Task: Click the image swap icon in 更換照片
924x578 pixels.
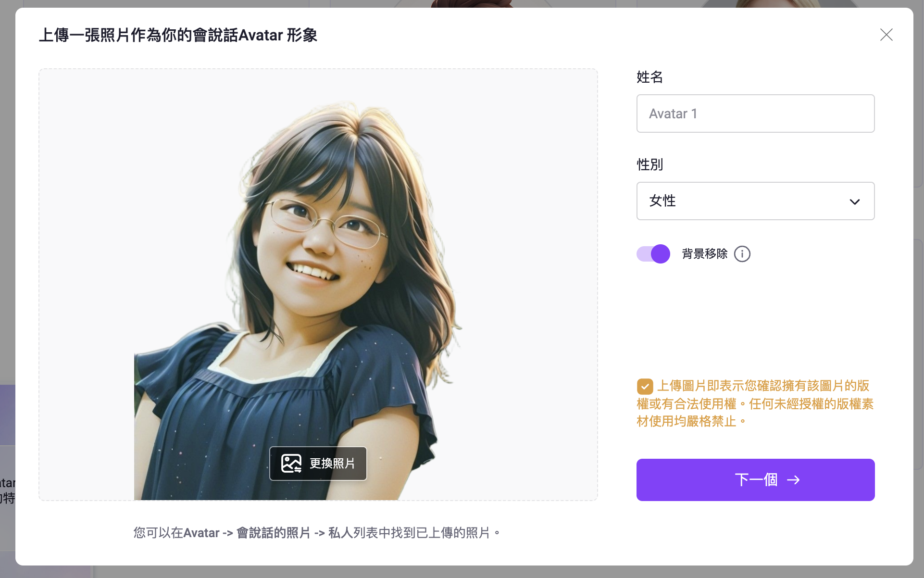Action: tap(291, 464)
